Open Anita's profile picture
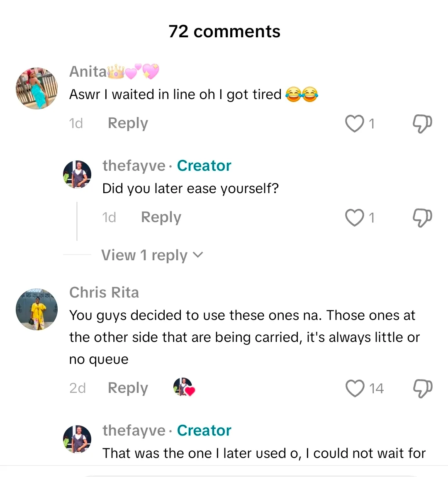The image size is (448, 477). coord(37,88)
